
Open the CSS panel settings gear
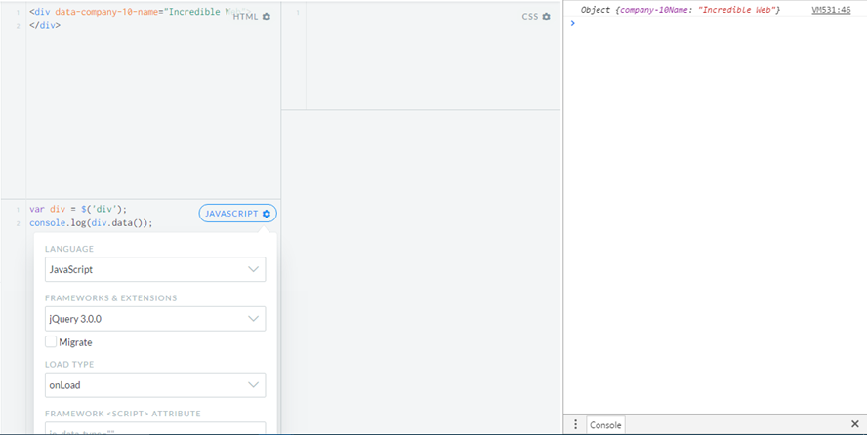click(547, 17)
